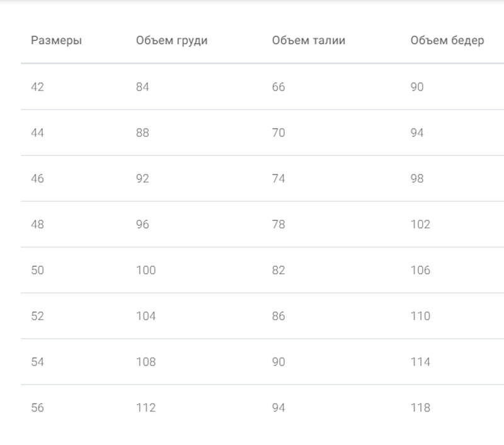Click hips value 102
The width and height of the screenshot is (504, 445).
420,225
